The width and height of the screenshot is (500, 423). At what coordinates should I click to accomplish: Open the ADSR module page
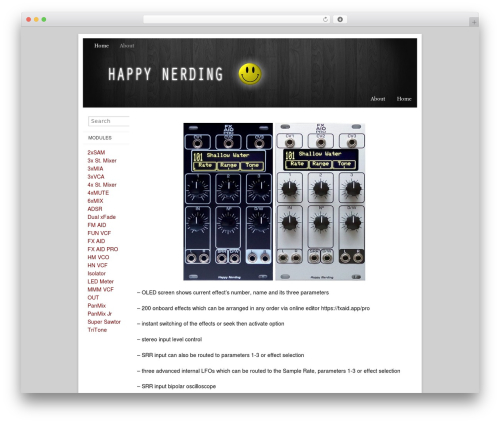click(95, 209)
